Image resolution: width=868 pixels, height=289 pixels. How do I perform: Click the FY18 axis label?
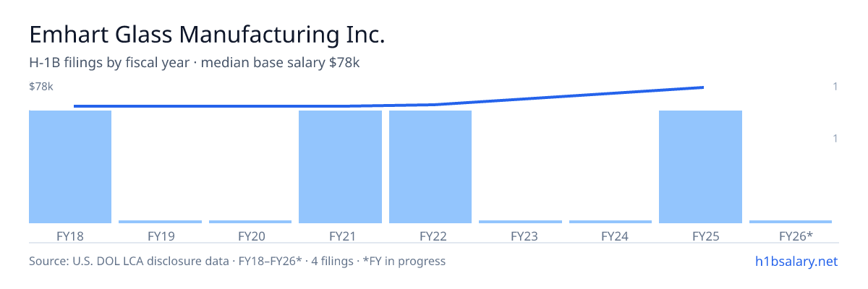pos(70,236)
